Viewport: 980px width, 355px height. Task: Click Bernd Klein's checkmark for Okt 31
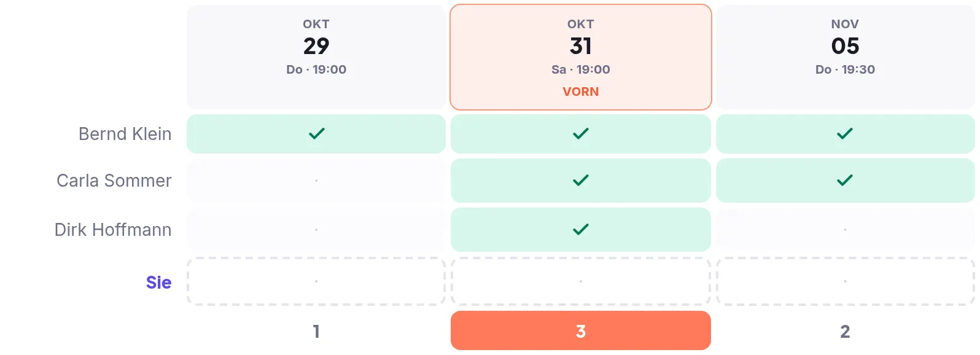click(x=581, y=134)
